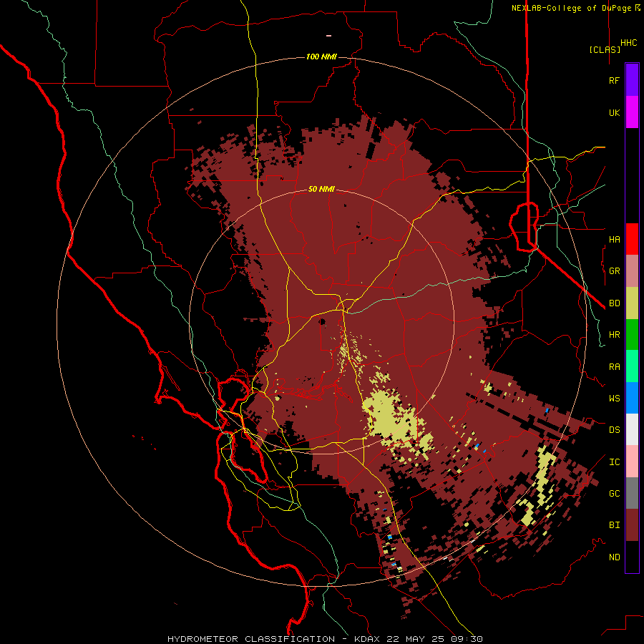Click the HR legend label
644x644 pixels.
(x=614, y=335)
